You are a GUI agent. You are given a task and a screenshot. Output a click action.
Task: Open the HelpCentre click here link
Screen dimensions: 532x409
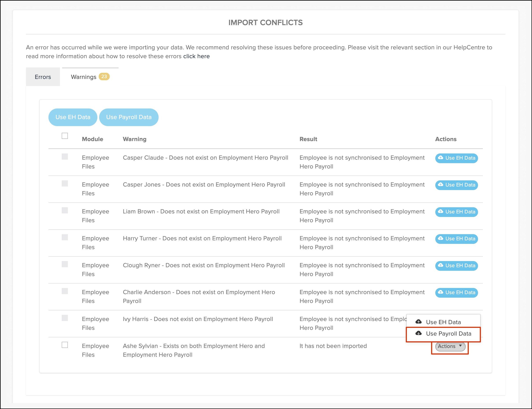196,56
